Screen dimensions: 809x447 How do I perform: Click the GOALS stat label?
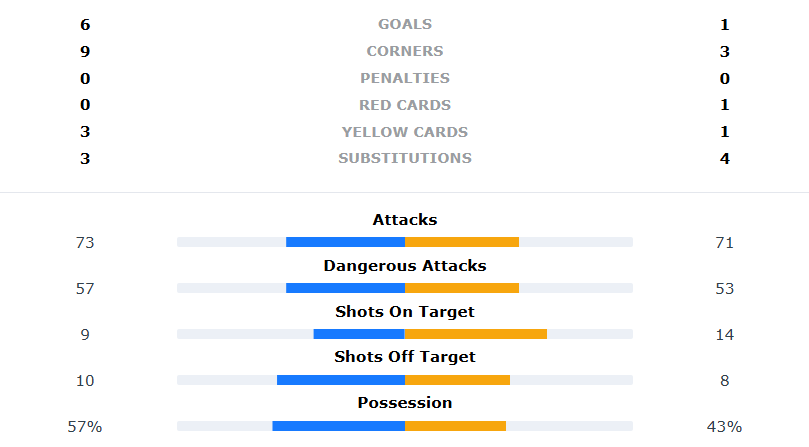tap(404, 24)
